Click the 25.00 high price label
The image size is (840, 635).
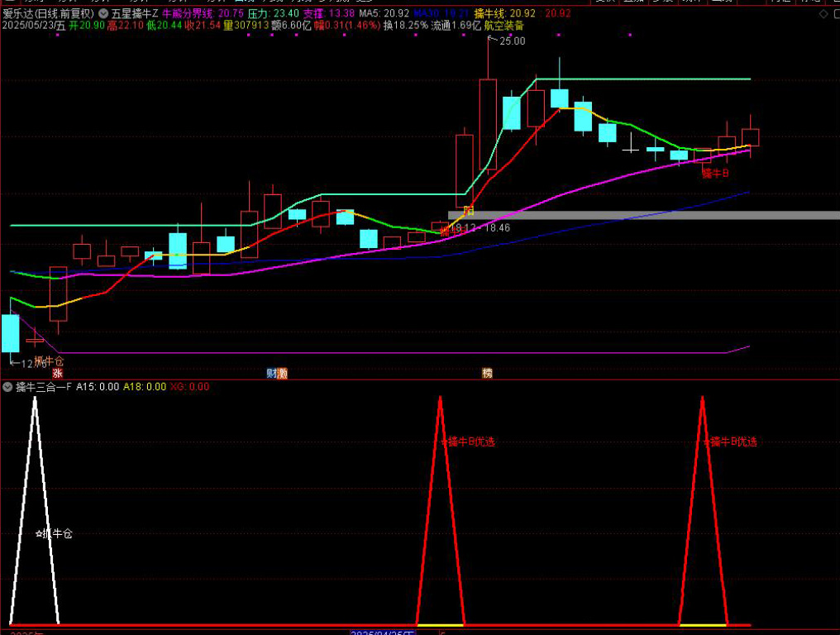click(x=512, y=41)
